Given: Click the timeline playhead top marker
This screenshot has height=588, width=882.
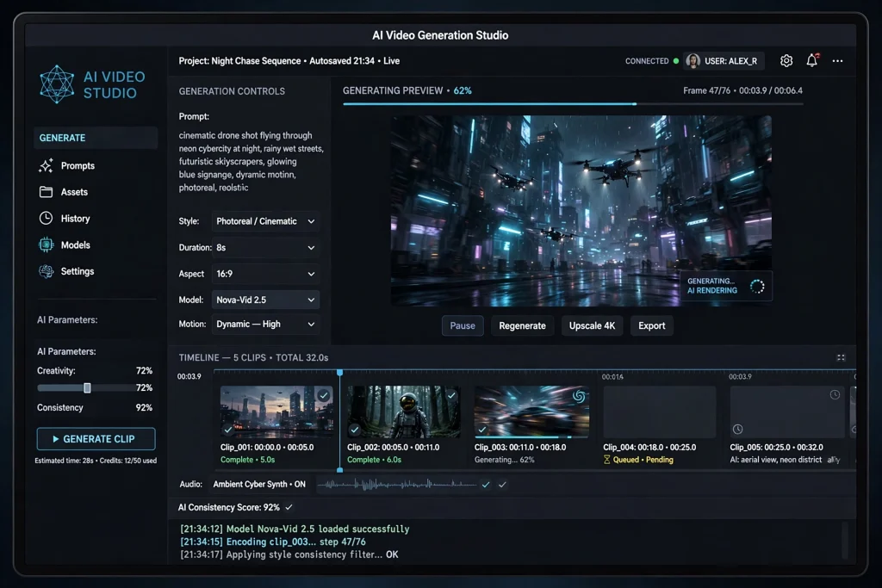Looking at the screenshot, I should (339, 373).
